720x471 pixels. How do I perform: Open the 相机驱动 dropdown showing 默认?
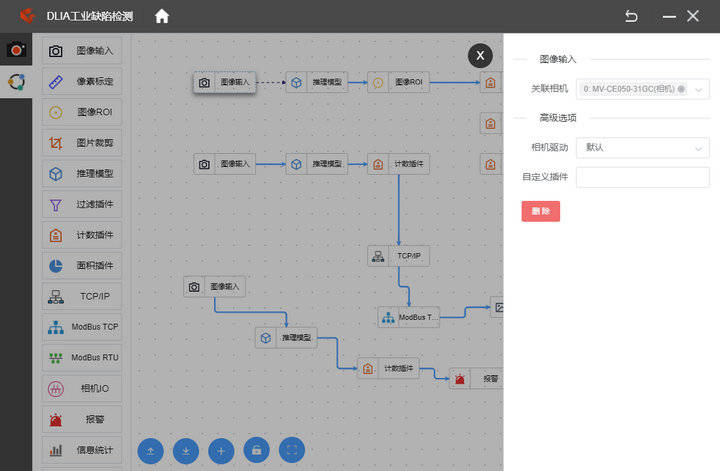point(642,148)
